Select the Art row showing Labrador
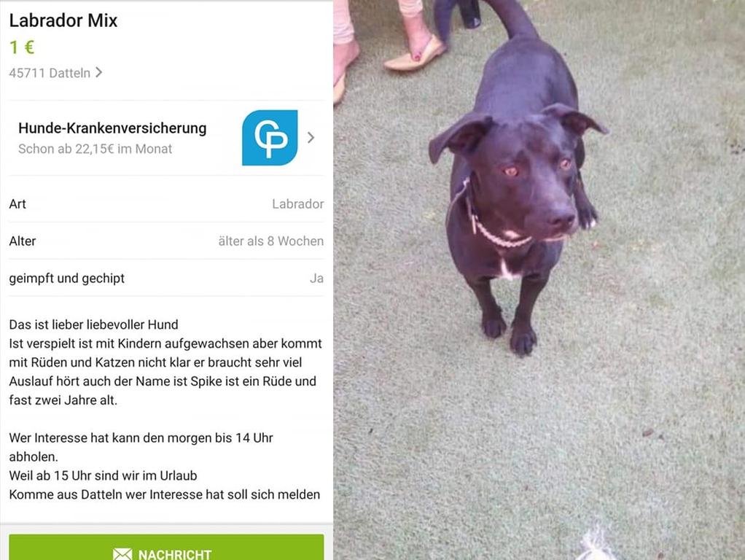The width and height of the screenshot is (745, 560). coord(166,204)
